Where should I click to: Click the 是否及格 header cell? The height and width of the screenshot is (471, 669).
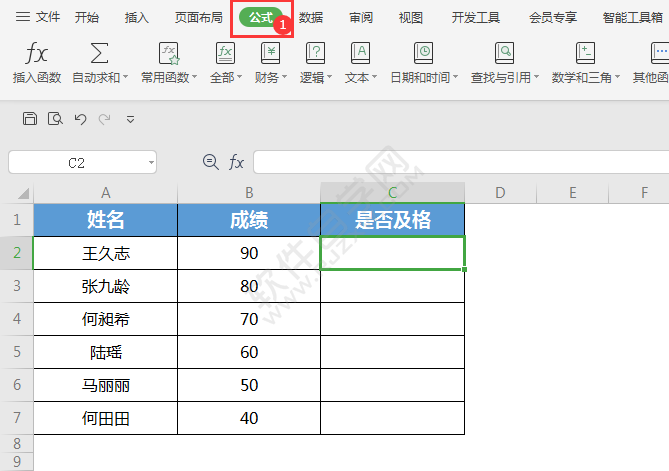[393, 220]
